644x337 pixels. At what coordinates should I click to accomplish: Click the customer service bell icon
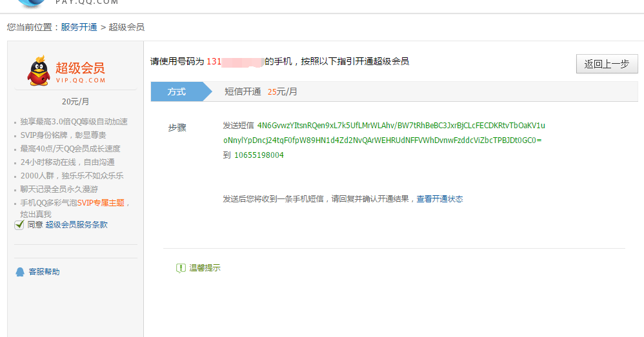coord(20,272)
